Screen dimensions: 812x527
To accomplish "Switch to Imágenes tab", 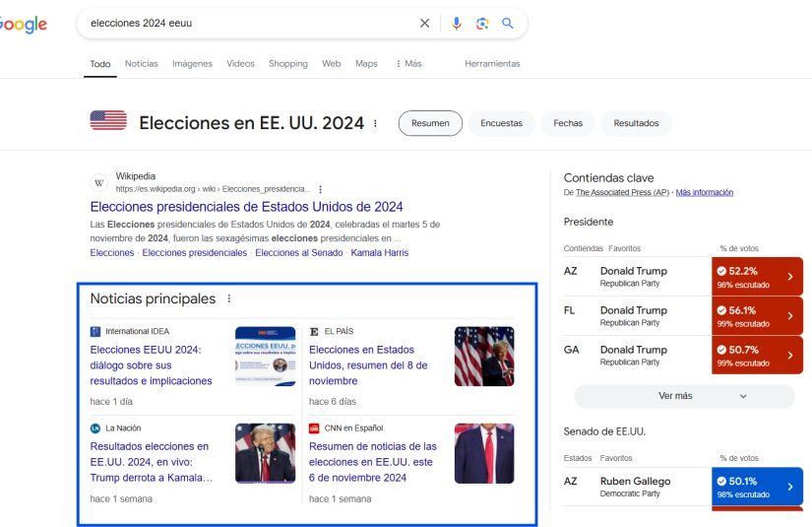I will pyautogui.click(x=192, y=64).
